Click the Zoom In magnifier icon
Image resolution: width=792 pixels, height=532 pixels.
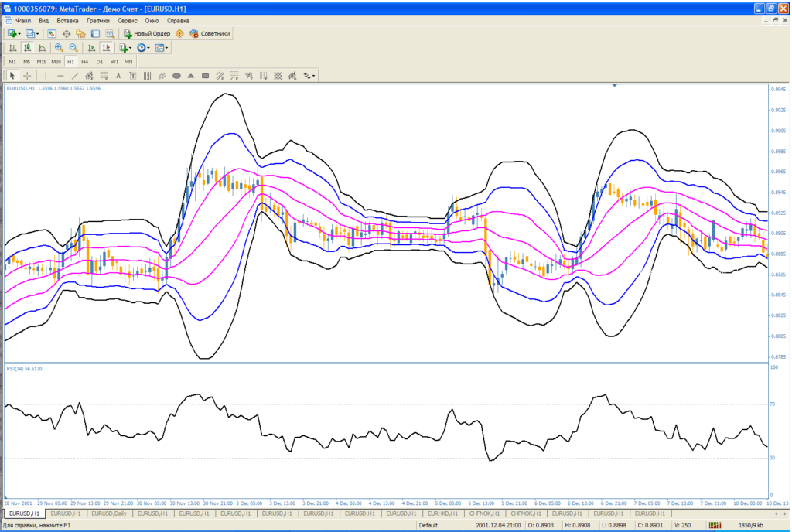coord(59,47)
